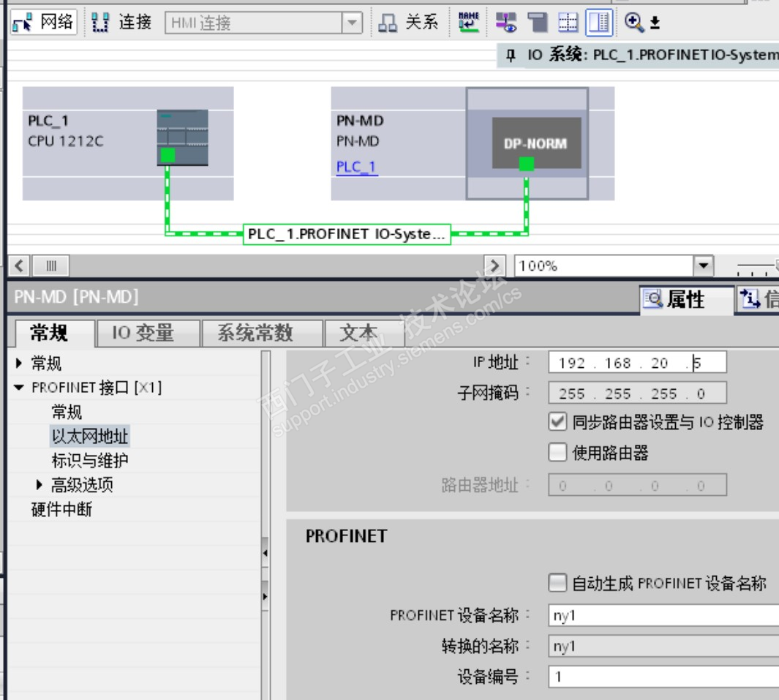Click the PLC_1 link under PN-MD
Image resolution: width=779 pixels, height=700 pixels.
[x=357, y=167]
